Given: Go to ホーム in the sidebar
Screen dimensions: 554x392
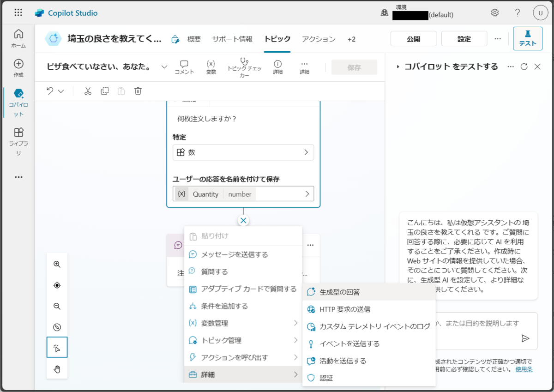Looking at the screenshot, I should 18,39.
